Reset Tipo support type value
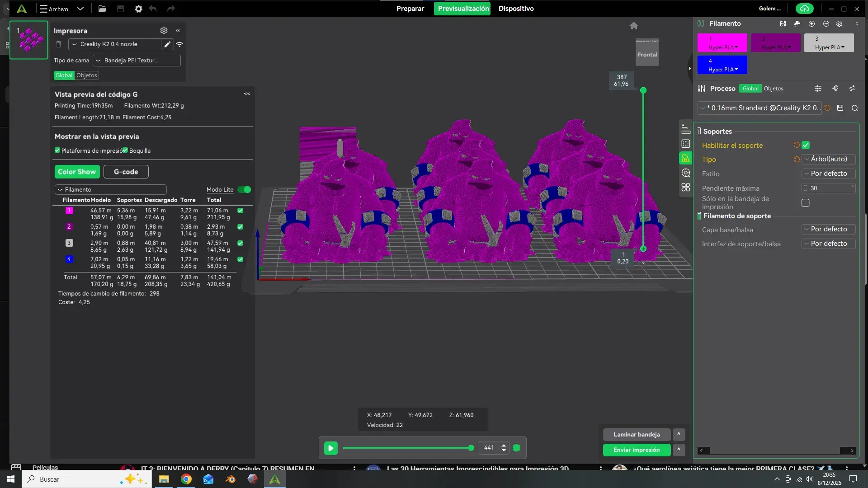 797,159
